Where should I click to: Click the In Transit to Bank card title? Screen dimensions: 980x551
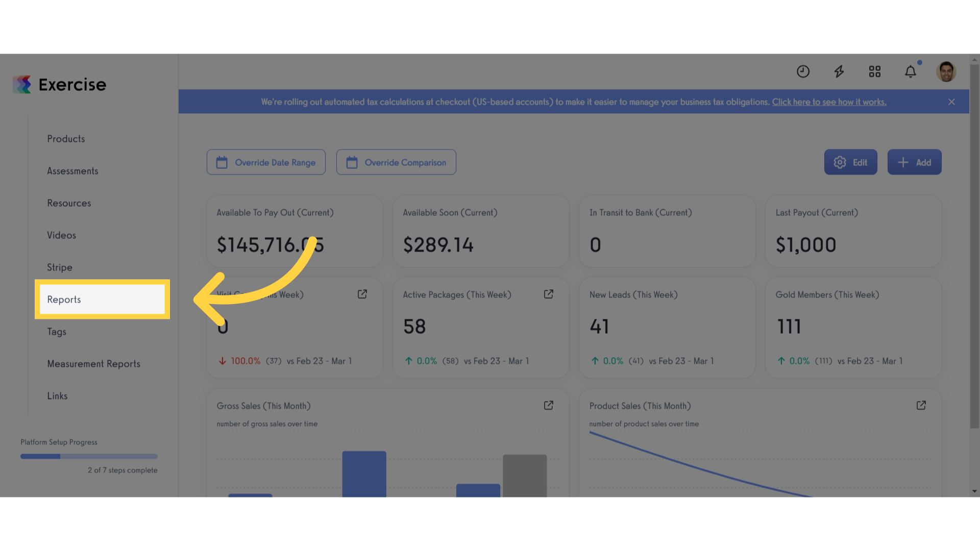point(641,213)
